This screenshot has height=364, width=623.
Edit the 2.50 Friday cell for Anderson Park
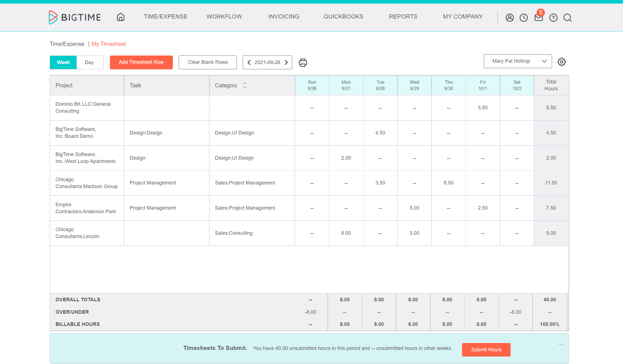pos(483,208)
